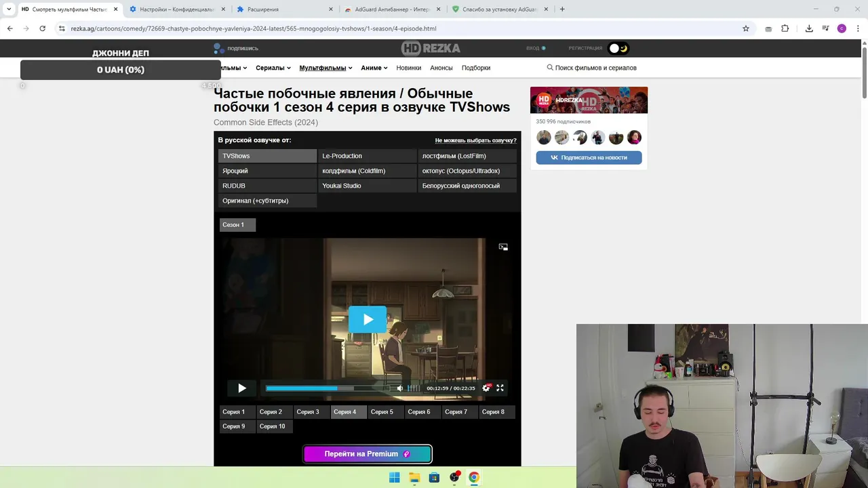Image resolution: width=868 pixels, height=488 pixels.
Task: Open Chrome from the taskbar
Action: coord(474,477)
